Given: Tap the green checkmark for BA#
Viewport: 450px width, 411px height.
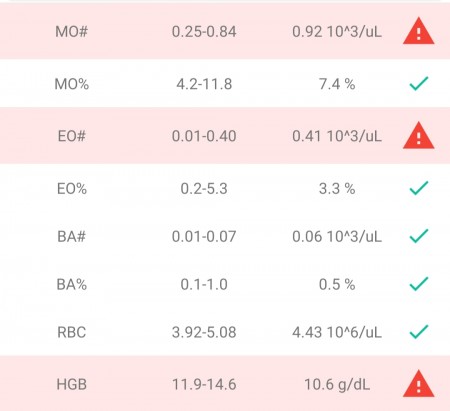Looking at the screenshot, I should (419, 236).
